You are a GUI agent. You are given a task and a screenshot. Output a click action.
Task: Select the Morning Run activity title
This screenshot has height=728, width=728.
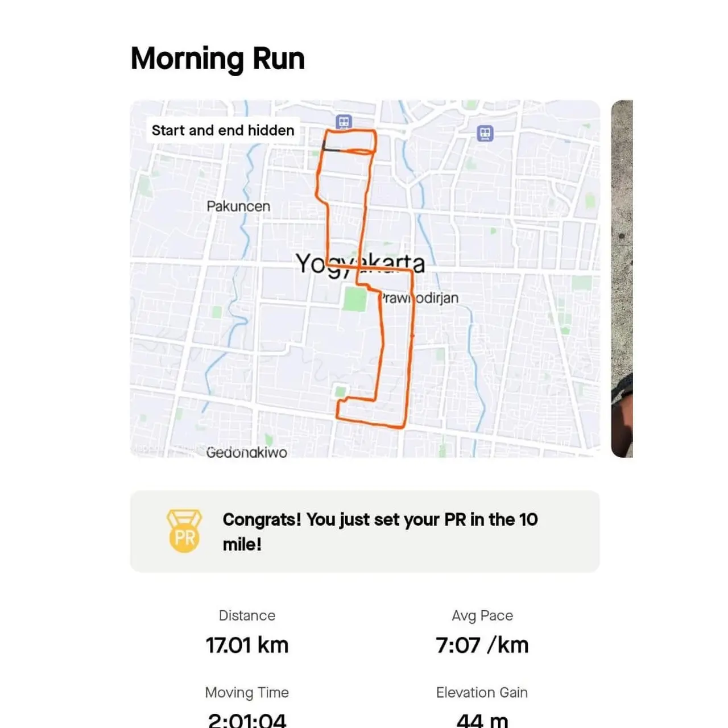tap(218, 59)
